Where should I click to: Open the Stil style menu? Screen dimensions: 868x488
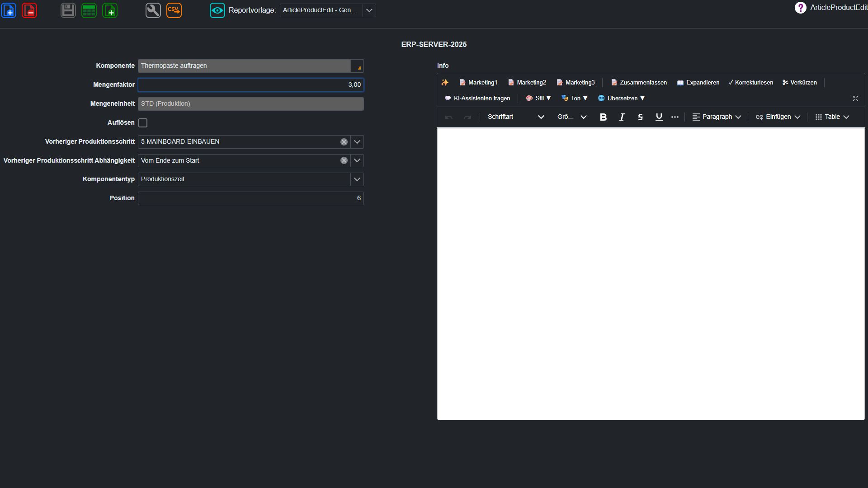coord(538,98)
